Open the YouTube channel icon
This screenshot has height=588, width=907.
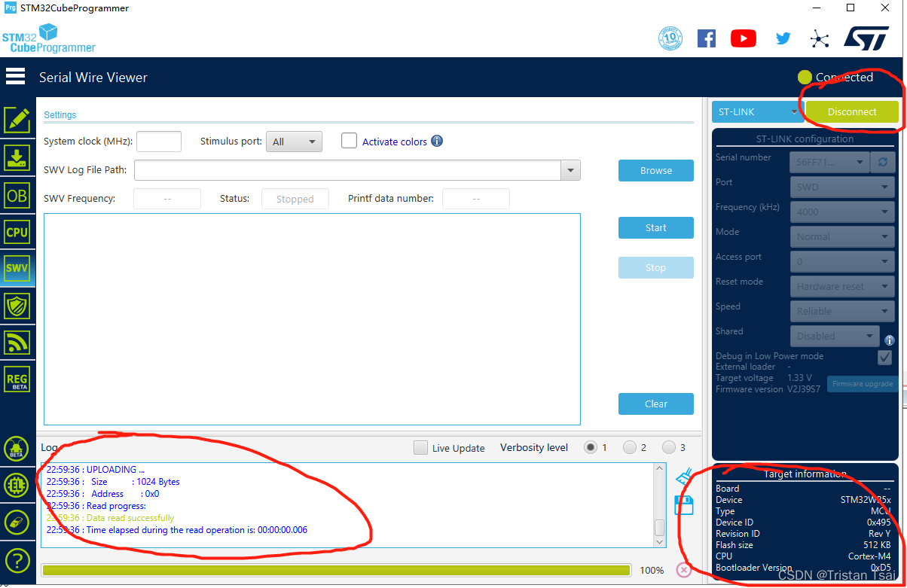(x=744, y=38)
